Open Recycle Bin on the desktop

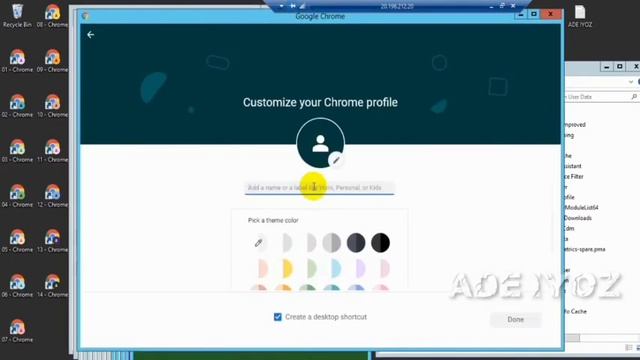point(17,16)
